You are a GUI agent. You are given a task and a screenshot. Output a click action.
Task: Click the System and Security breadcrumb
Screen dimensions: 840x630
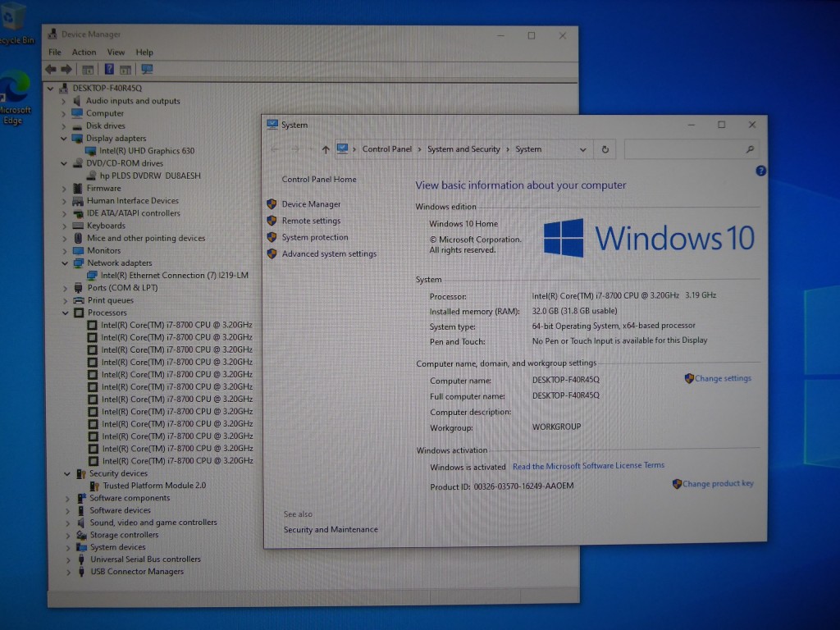point(463,149)
